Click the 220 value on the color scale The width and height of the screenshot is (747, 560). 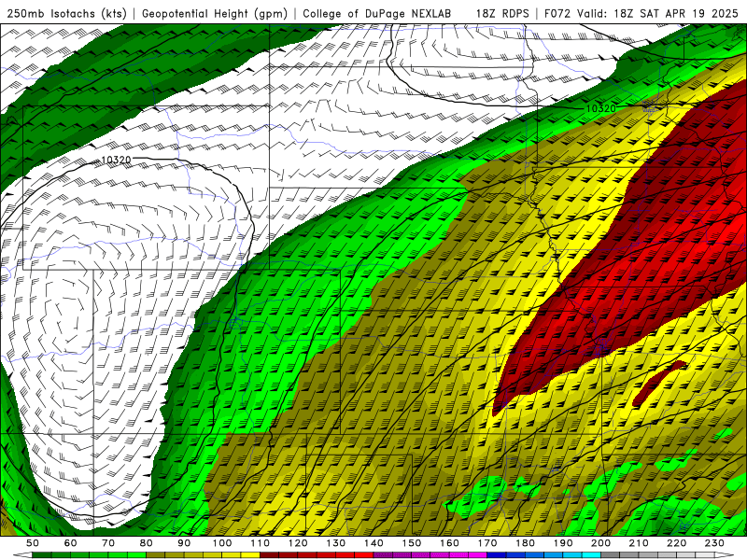pos(676,543)
